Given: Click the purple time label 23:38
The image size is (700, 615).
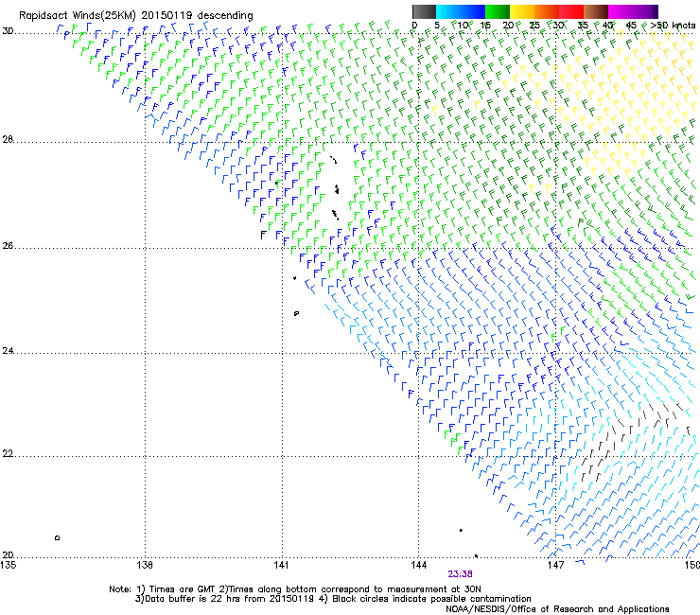Looking at the screenshot, I should 460,574.
